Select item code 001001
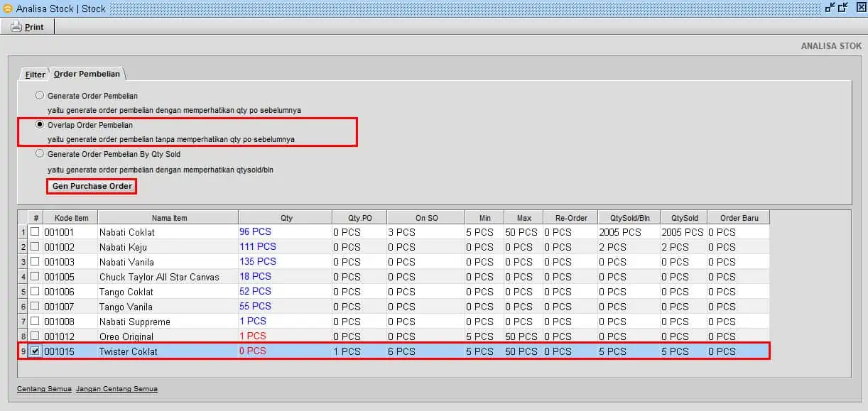 point(59,232)
